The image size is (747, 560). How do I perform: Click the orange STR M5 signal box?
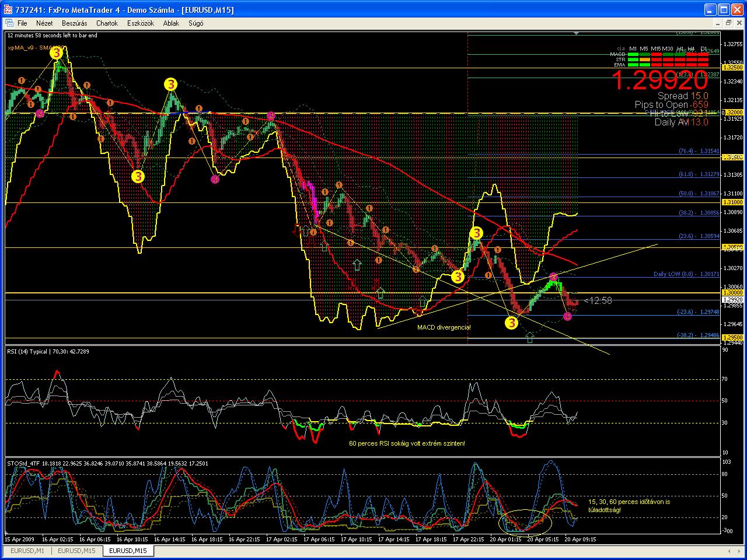[x=645, y=60]
